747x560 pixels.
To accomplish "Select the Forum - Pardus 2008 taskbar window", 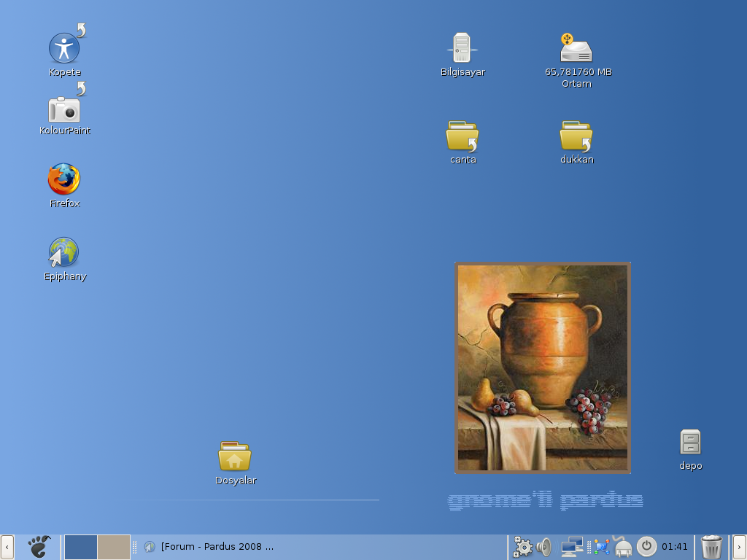I will 212,547.
